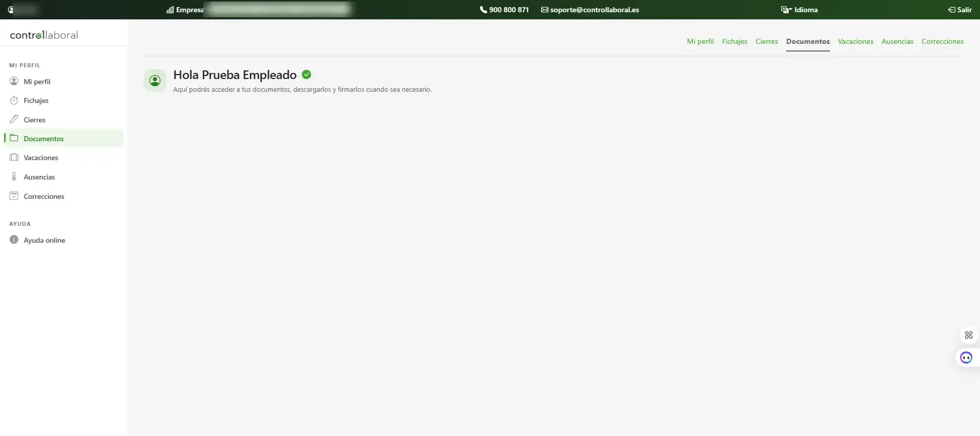Open the Idioma language dropdown
Screen dimensions: 980x436
tap(799, 10)
